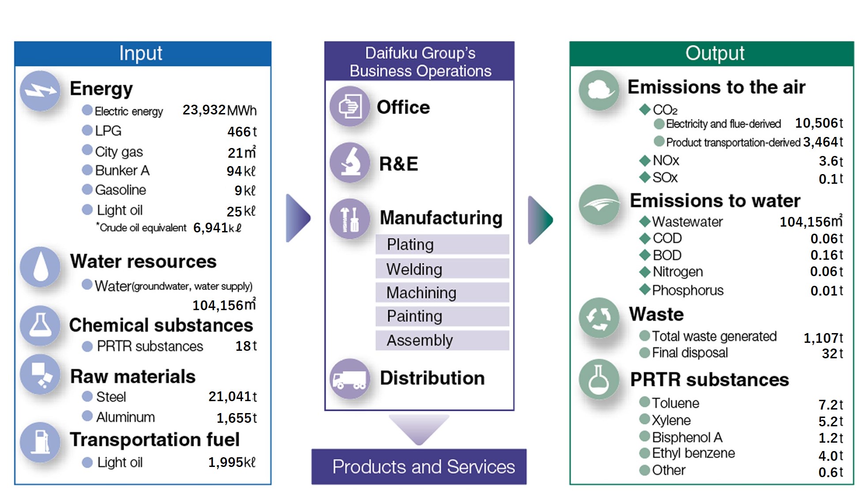The image size is (868, 497).
Task: Click the Final disposal row
Action: (x=741, y=353)
